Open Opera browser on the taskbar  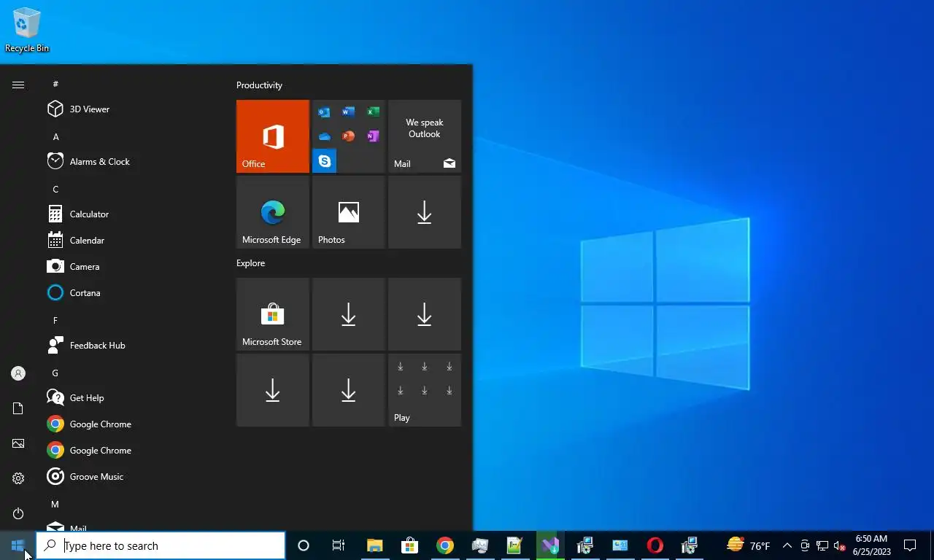[655, 545]
